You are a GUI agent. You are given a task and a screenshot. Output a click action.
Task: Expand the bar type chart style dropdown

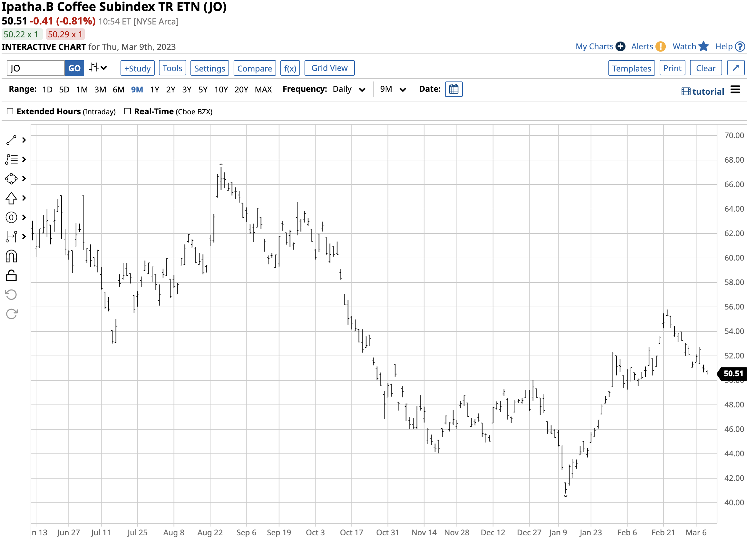(x=98, y=68)
